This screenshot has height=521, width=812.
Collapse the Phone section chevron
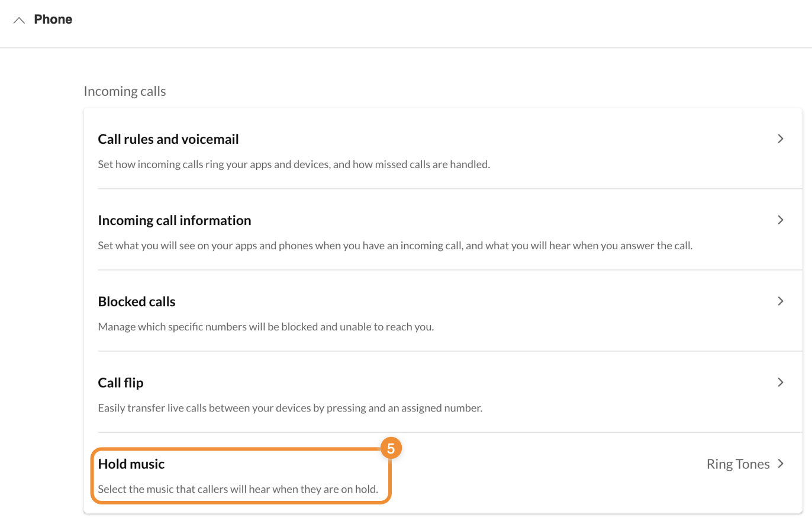(x=19, y=20)
